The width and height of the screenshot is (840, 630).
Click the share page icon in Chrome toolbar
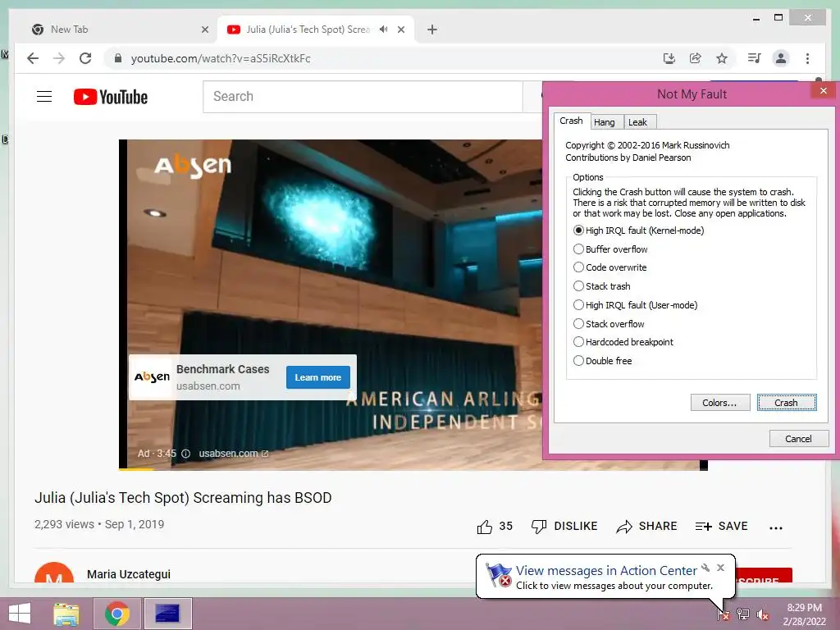(x=696, y=58)
